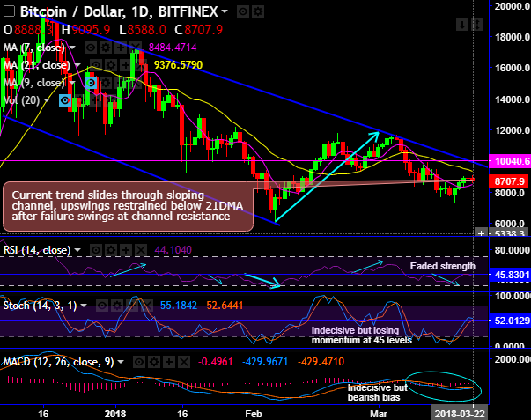Hide the MA (7, close) indicator using its eye
Screen dimensions: 531x420
click(91, 48)
